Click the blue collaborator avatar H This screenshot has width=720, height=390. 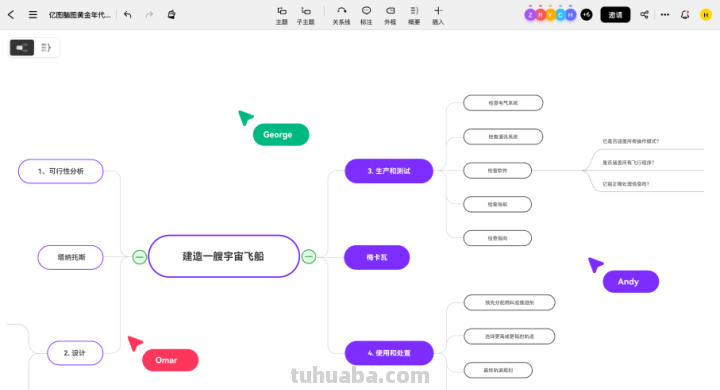570,15
